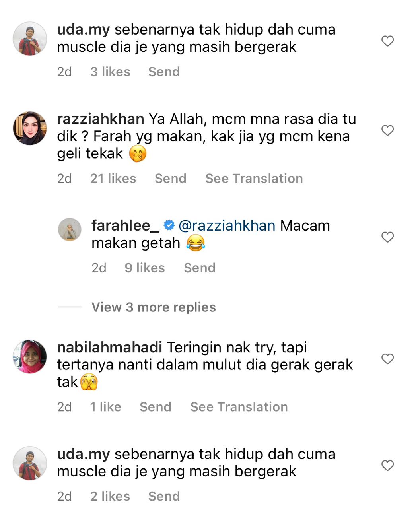
Task: Open the nabilahmahadi username
Action: coord(109,347)
